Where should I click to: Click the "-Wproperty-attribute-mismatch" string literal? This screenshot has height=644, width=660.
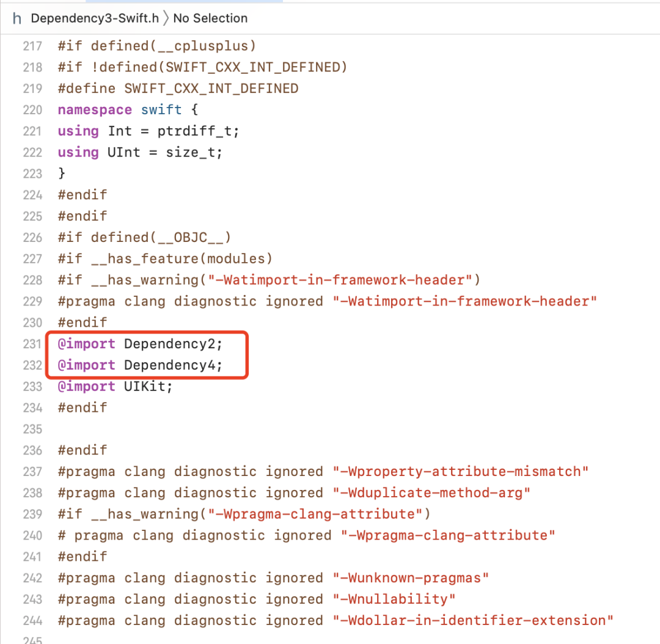click(x=461, y=472)
